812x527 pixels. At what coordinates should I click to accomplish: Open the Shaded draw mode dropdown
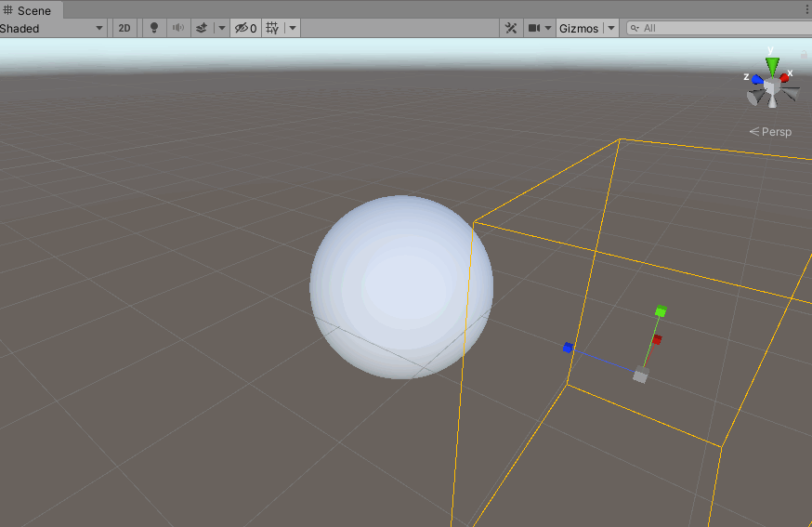pos(53,29)
